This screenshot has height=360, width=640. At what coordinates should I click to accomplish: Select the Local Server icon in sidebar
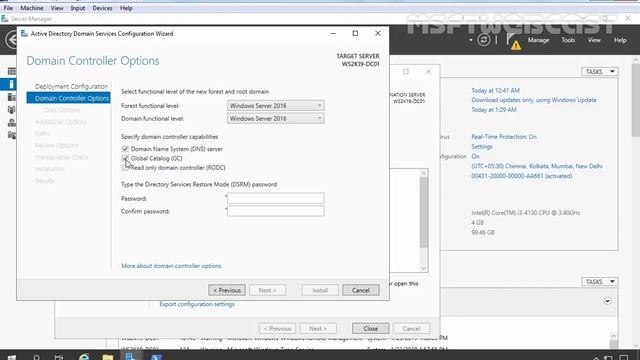click(x=11, y=84)
